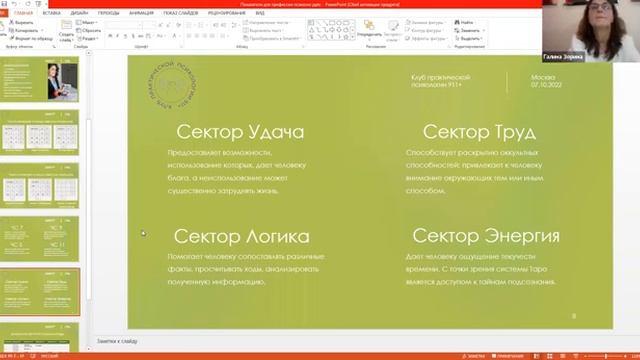640x360 pixels.
Task: Open the АНИМАЦИЯ tab
Action: 141,13
